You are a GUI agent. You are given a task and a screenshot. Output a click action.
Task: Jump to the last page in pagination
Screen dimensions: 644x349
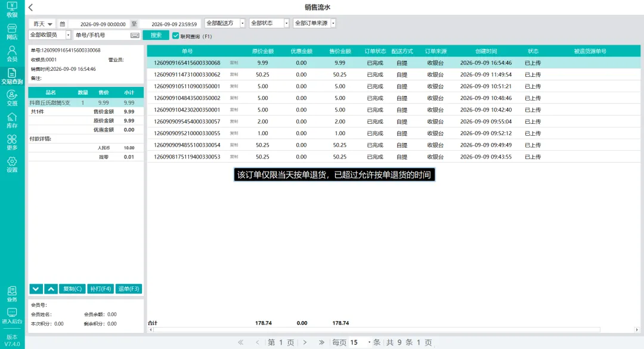[321, 342]
